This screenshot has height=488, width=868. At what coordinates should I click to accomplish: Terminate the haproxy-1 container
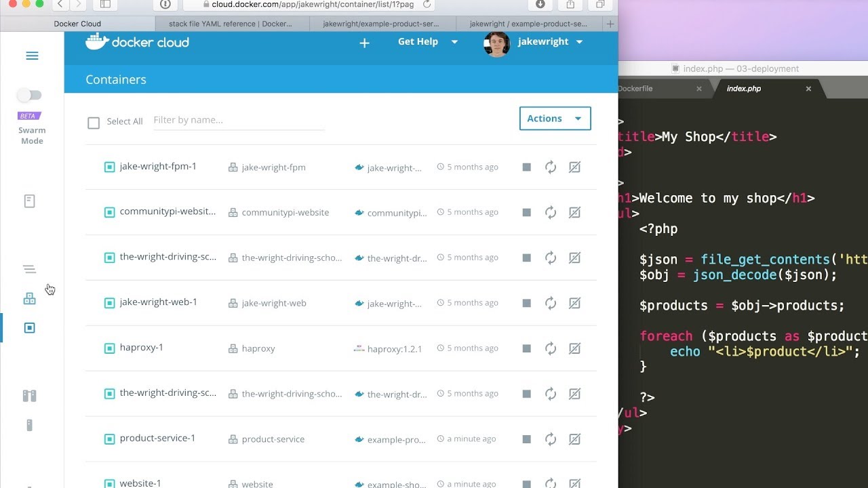(x=574, y=349)
